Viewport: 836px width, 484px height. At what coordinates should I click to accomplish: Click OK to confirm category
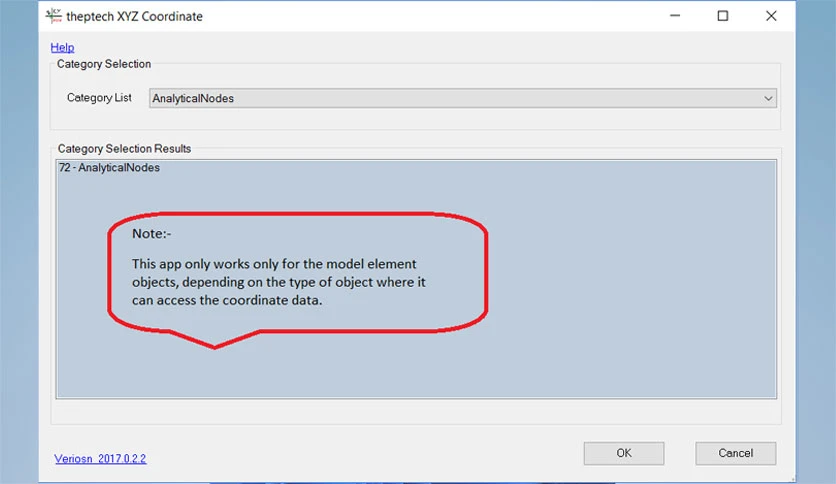624,453
